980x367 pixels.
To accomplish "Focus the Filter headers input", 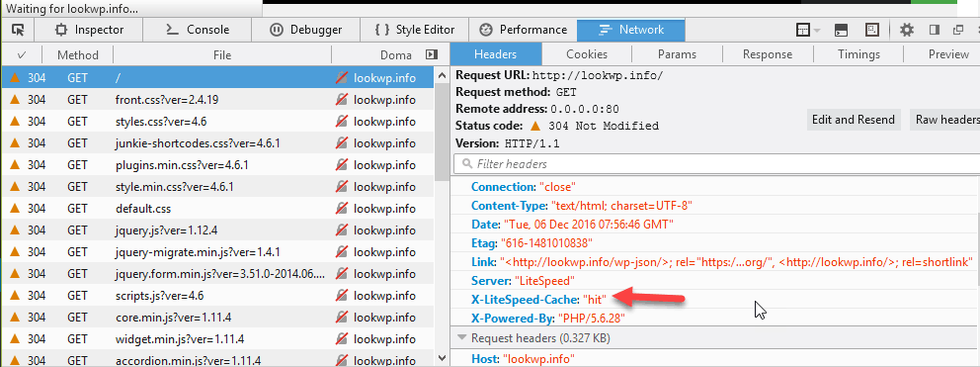I will point(717,164).
